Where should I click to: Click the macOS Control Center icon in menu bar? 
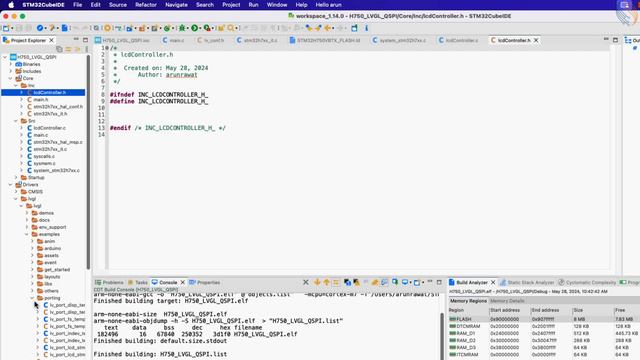[x=624, y=5]
